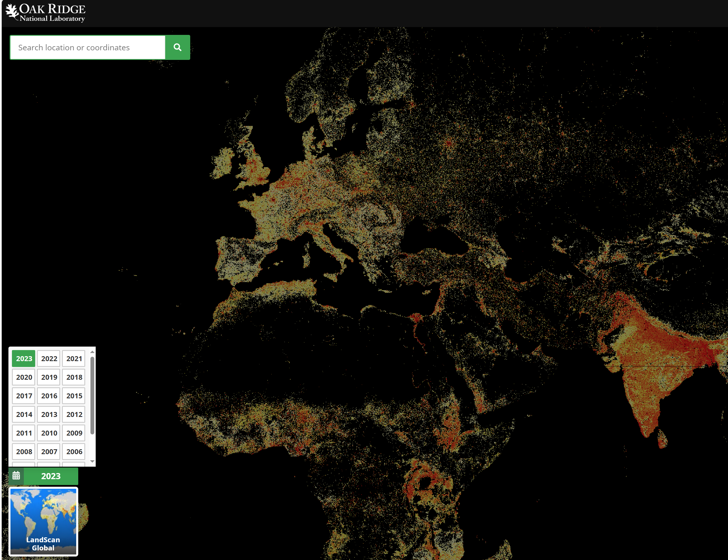
Task: Focus the search location or coordinates field
Action: click(x=88, y=47)
